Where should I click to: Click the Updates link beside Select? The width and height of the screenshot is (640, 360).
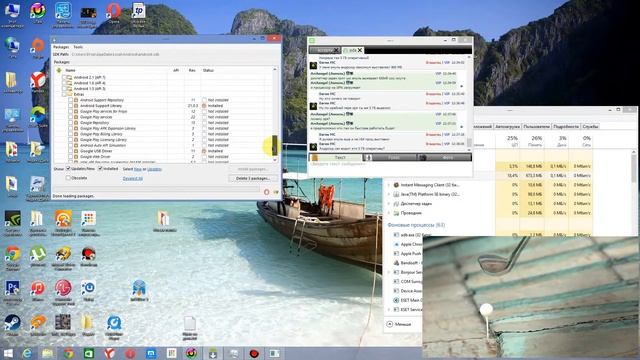pyautogui.click(x=154, y=169)
